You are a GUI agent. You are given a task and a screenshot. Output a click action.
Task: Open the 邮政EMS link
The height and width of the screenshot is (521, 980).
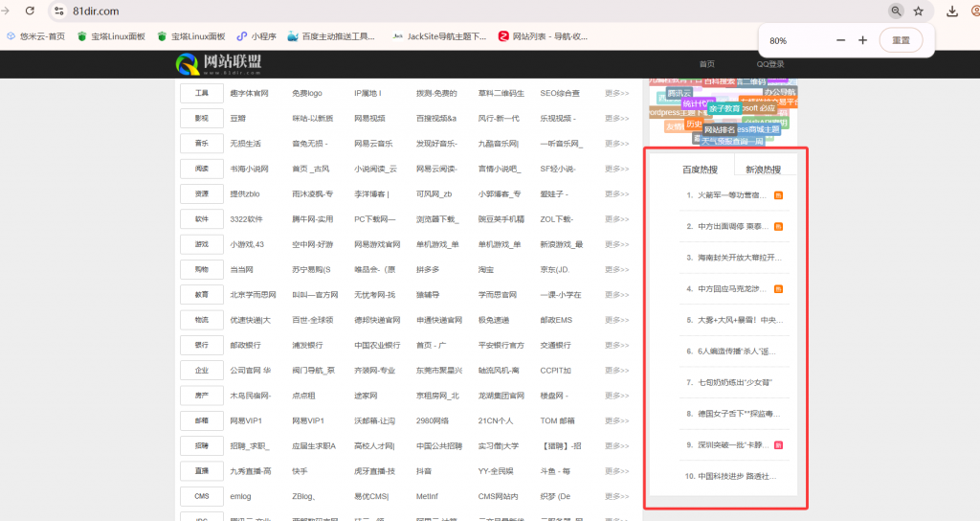click(556, 320)
